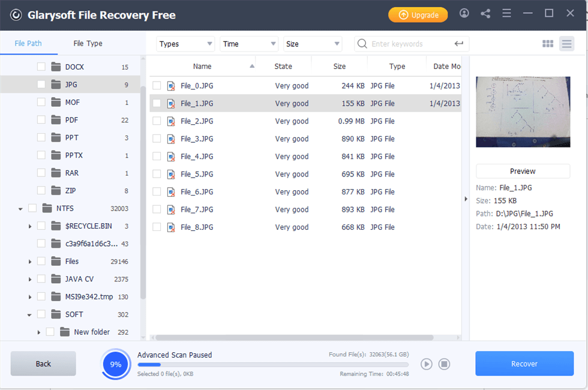Viewport: 588px width, 390px height.
Task: Click the scan progress bar
Action: pyautogui.click(x=272, y=365)
